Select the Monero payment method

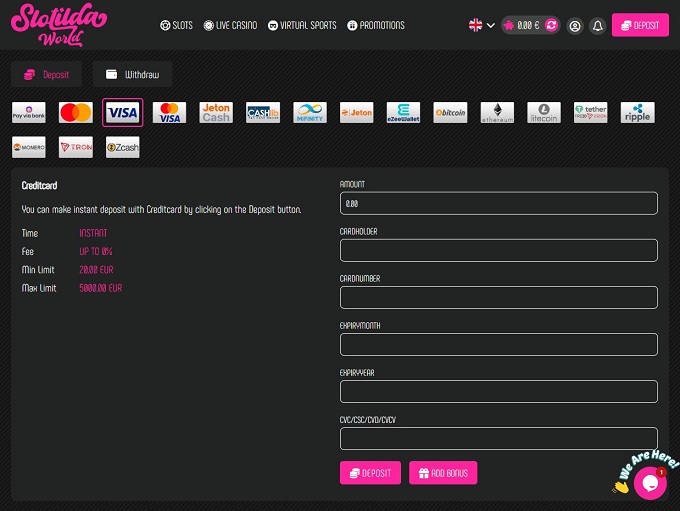(x=29, y=147)
